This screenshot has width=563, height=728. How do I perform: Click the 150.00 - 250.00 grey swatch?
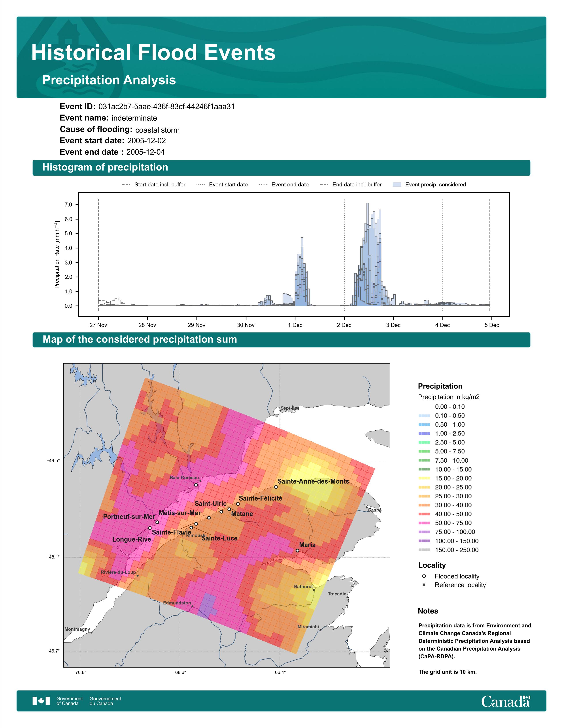(424, 550)
